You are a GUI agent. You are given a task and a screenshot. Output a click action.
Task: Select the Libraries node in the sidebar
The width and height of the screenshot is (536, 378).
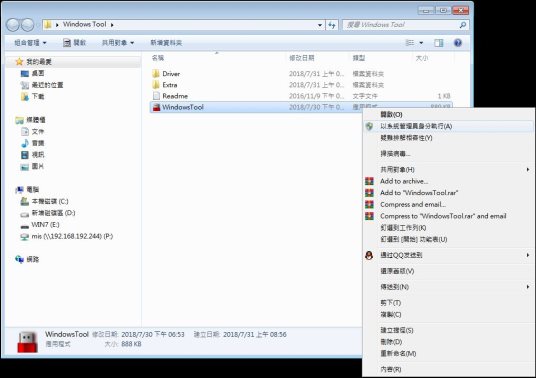[30, 120]
